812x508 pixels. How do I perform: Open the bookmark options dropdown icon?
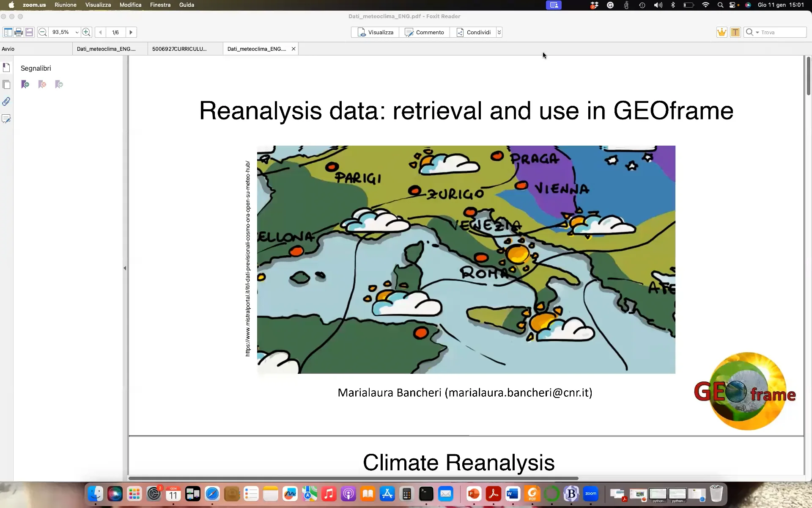[x=59, y=84]
